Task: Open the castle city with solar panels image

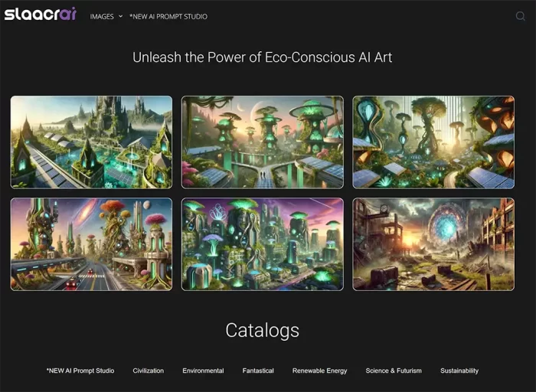Action: [x=91, y=142]
